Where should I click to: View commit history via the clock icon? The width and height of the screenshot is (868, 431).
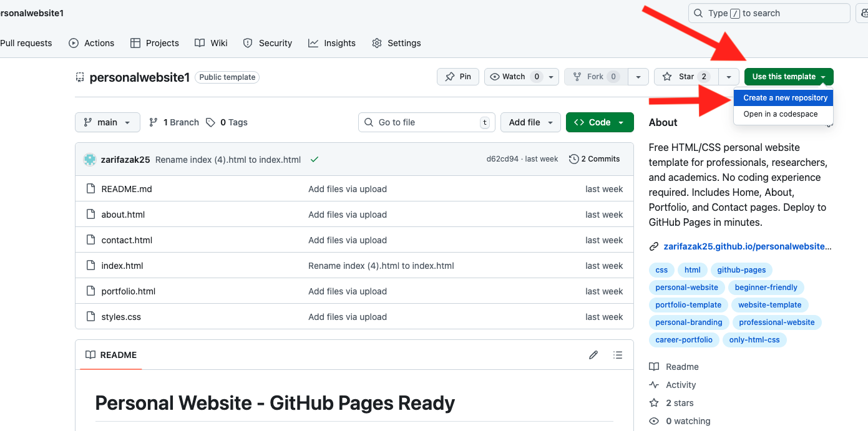pyautogui.click(x=573, y=158)
